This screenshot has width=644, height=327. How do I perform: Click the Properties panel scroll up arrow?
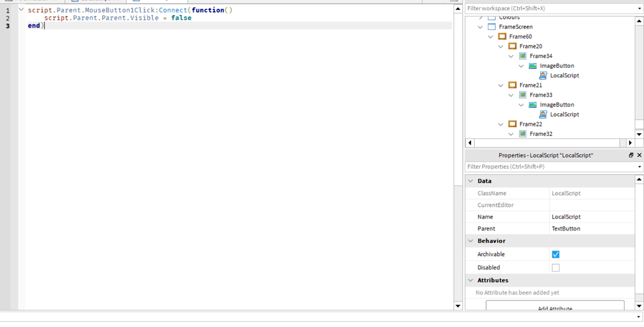[639, 179]
